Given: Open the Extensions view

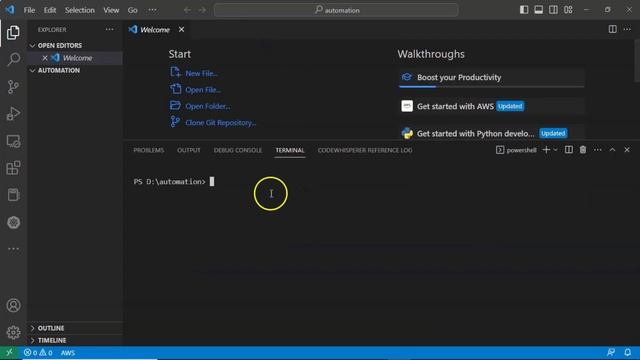Looking at the screenshot, I should tap(13, 168).
